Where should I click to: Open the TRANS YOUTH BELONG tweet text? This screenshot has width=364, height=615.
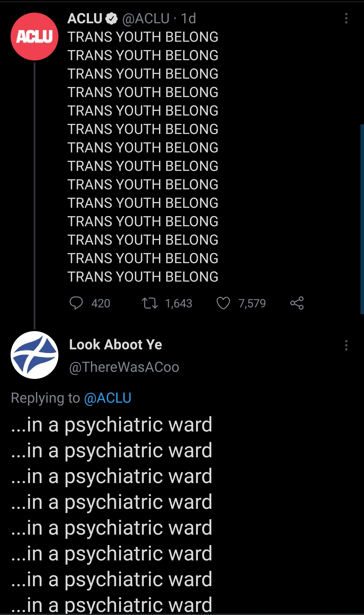pyautogui.click(x=143, y=157)
